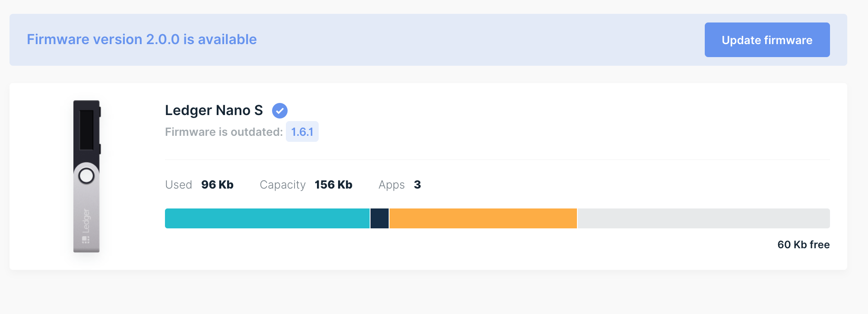Click the Apps count 3
This screenshot has width=868, height=314.
(417, 185)
